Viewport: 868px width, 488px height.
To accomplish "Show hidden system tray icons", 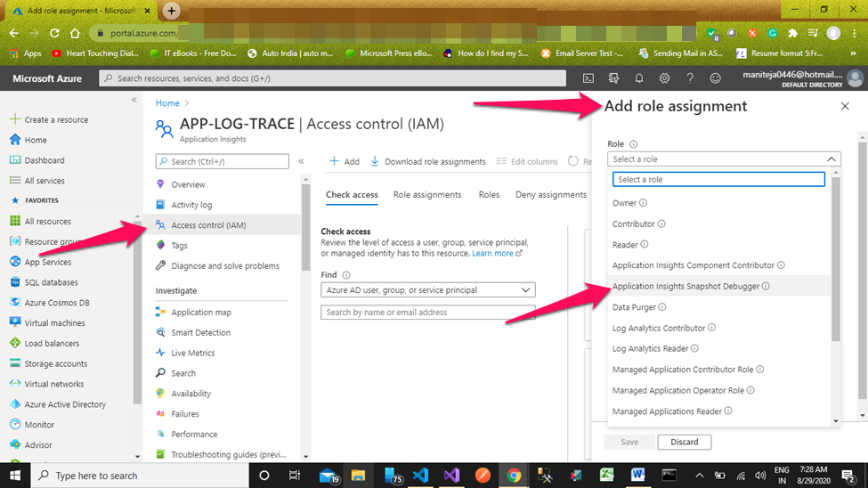I will click(699, 476).
